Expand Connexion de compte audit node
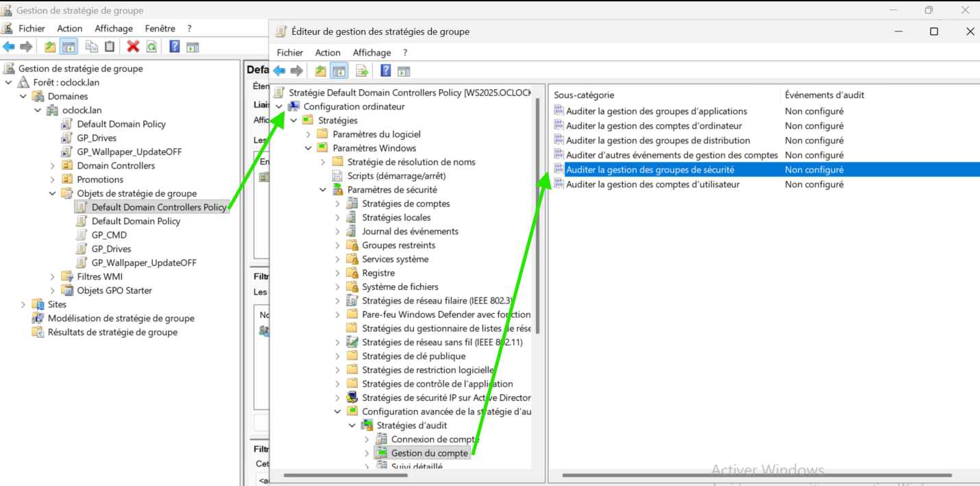The height and width of the screenshot is (486, 980). 367,439
